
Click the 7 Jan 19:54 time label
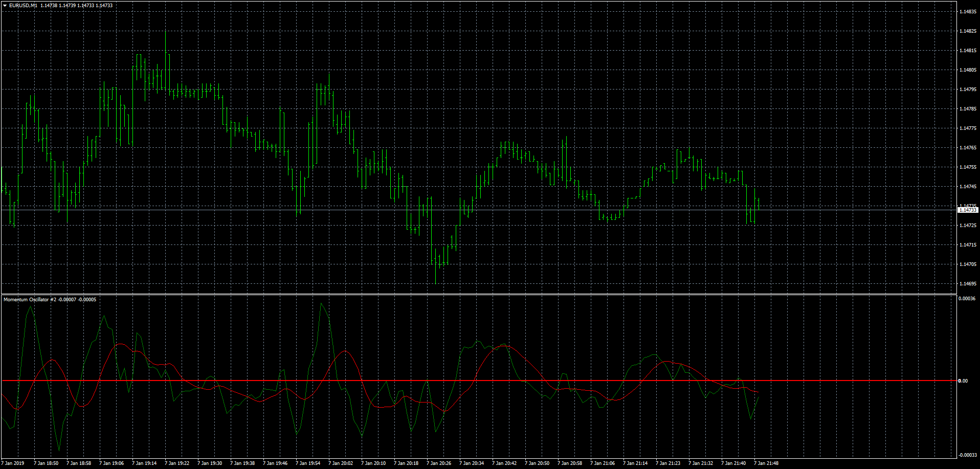[308, 463]
